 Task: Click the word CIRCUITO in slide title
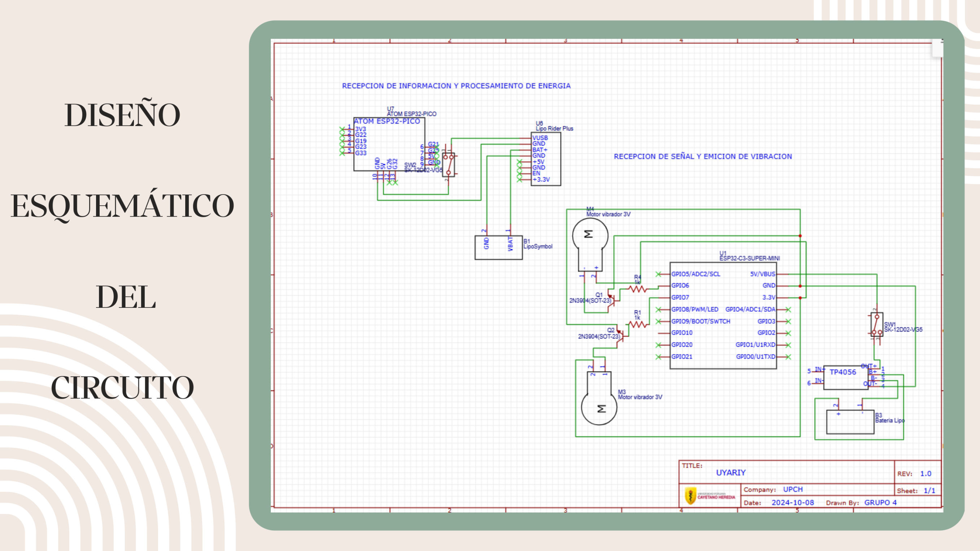coord(122,388)
